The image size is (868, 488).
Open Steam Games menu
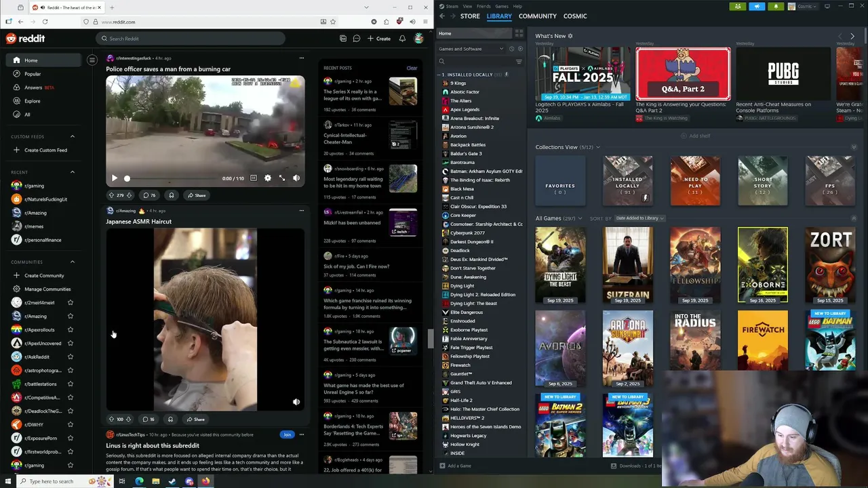point(502,6)
